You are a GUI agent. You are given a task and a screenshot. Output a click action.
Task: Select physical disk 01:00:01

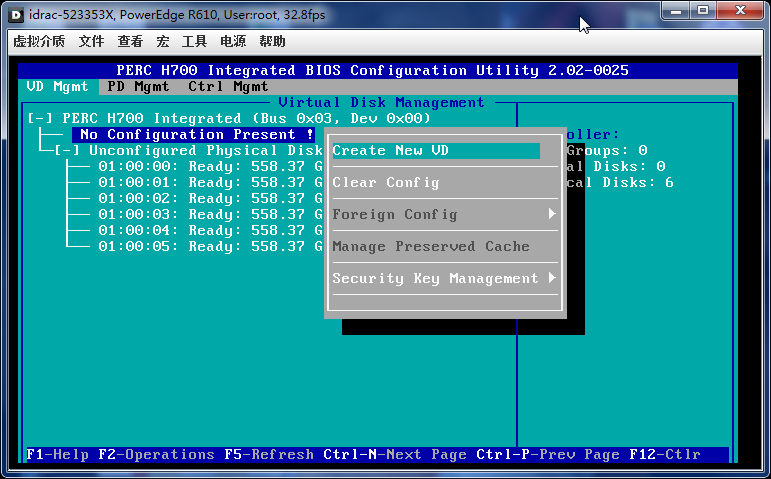tap(210, 182)
